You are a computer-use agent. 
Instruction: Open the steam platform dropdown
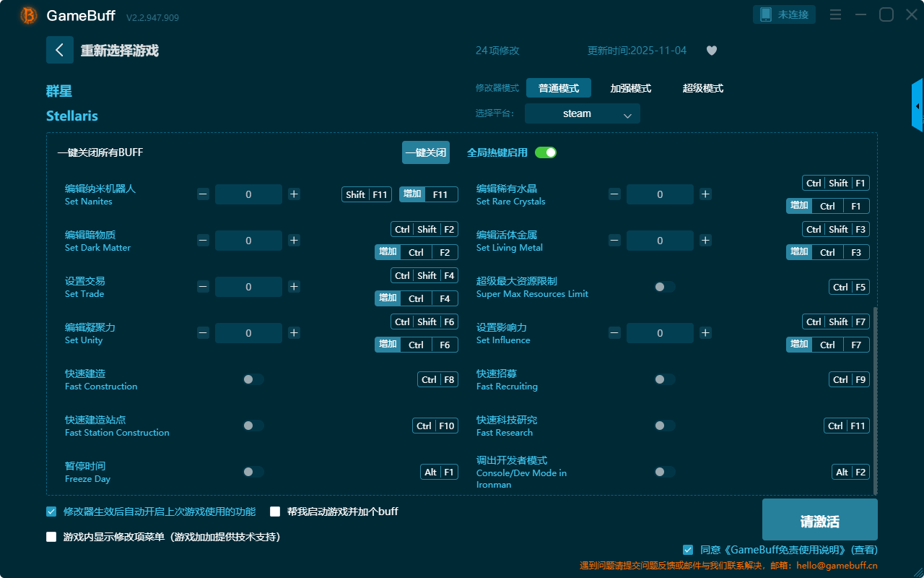(582, 113)
